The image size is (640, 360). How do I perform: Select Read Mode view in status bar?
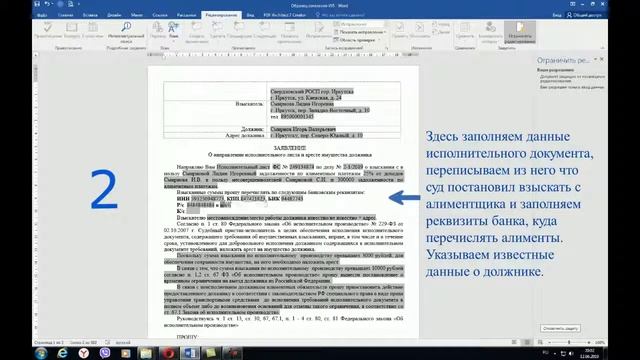[x=514, y=342]
